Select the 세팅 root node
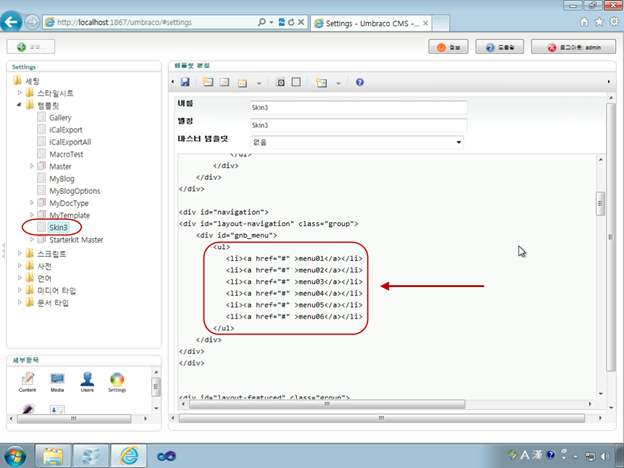Viewport: 624px width, 468px height. pyautogui.click(x=32, y=81)
